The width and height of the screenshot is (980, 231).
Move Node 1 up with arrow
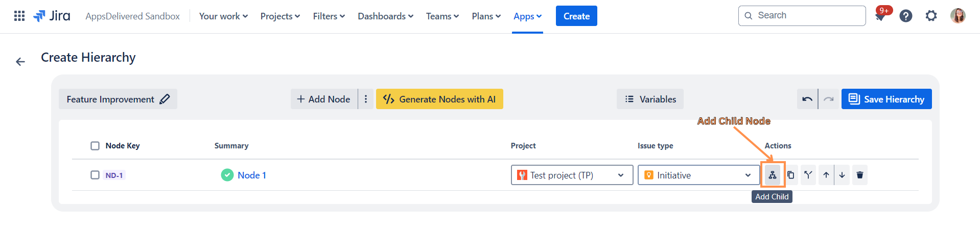click(x=826, y=175)
